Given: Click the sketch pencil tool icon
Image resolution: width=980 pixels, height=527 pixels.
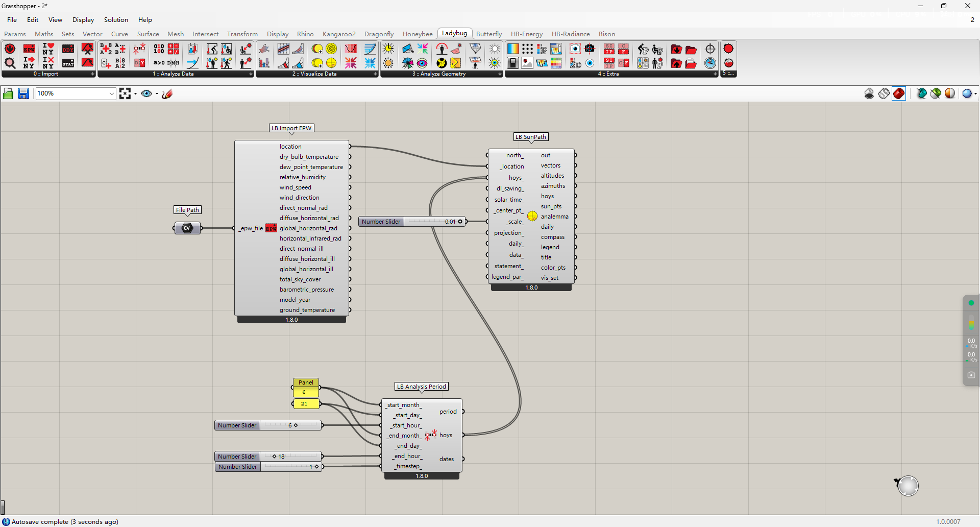Looking at the screenshot, I should point(167,93).
